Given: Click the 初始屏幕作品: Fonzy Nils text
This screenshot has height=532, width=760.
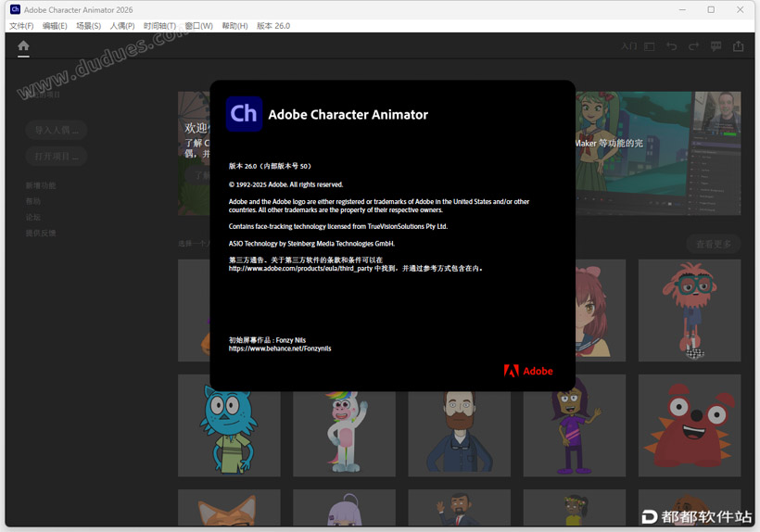Looking at the screenshot, I should point(267,340).
